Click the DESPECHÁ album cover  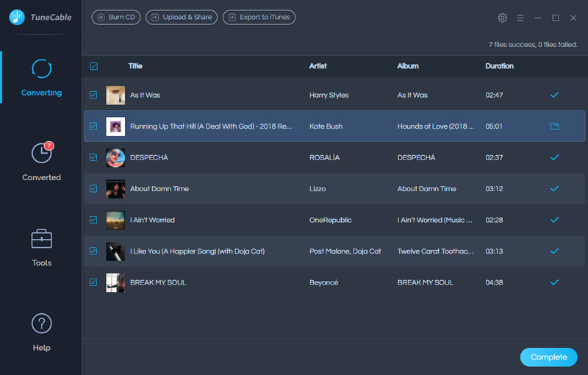[115, 157]
